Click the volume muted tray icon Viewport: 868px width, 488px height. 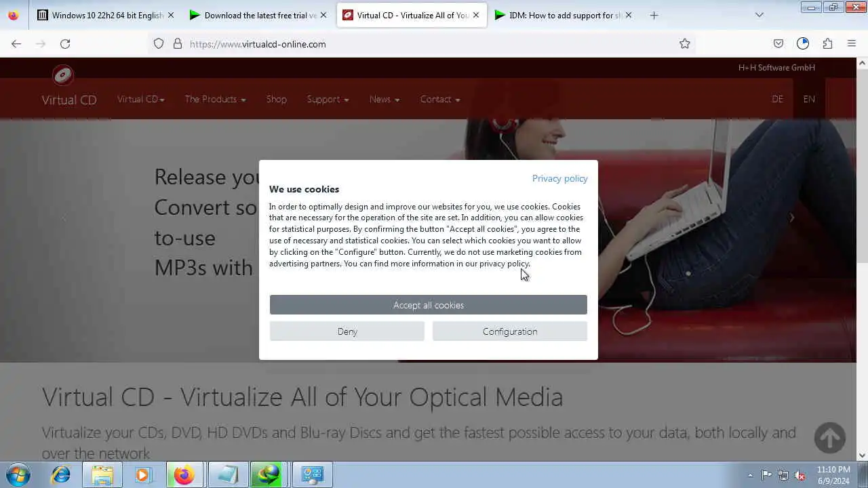pos(800,475)
